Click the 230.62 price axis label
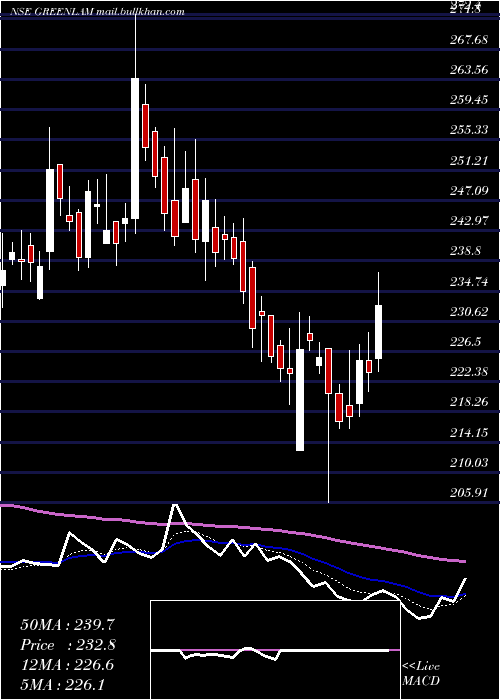Viewport: 500px width, 700px height. click(468, 312)
